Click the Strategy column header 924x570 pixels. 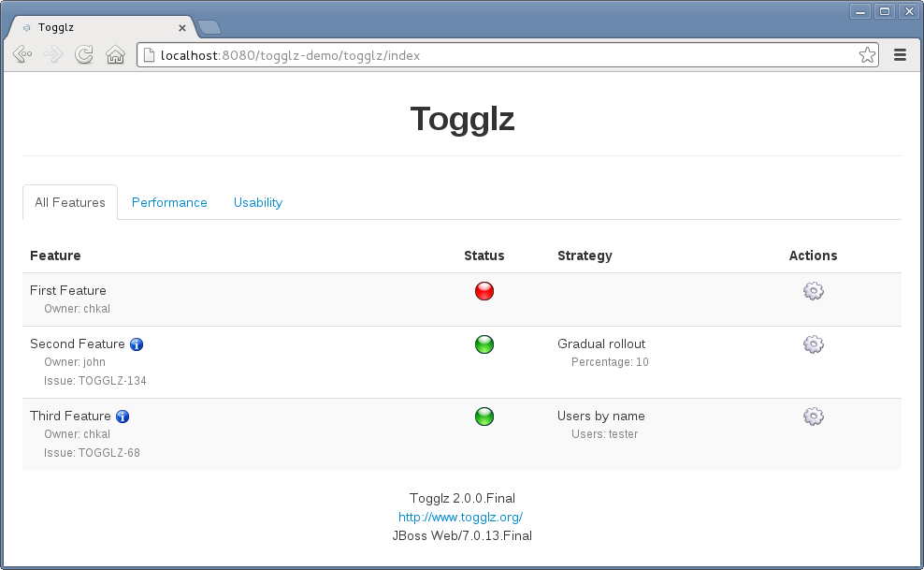(x=585, y=256)
